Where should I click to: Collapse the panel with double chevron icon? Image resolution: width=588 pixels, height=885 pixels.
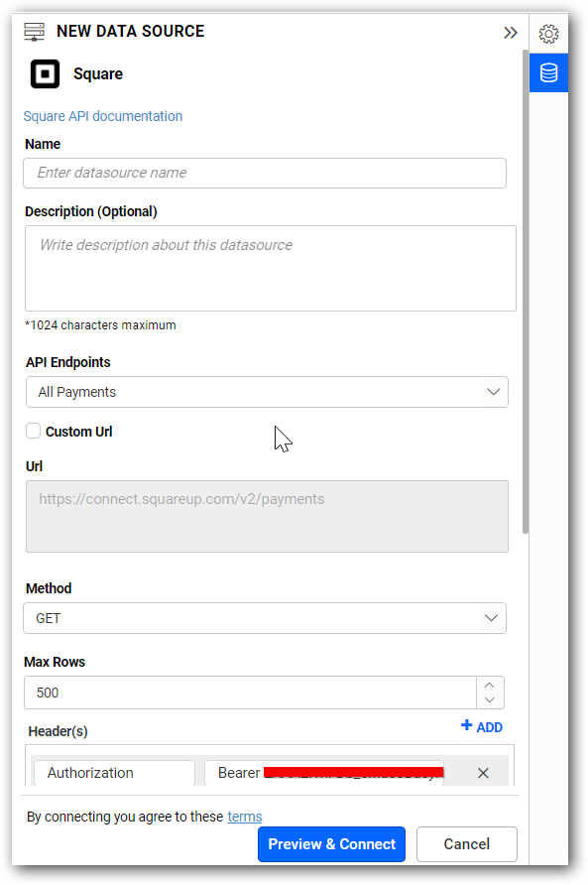(510, 33)
